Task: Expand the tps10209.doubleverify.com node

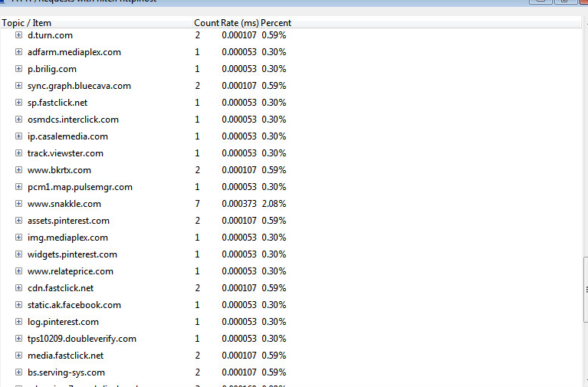Action: pos(19,339)
